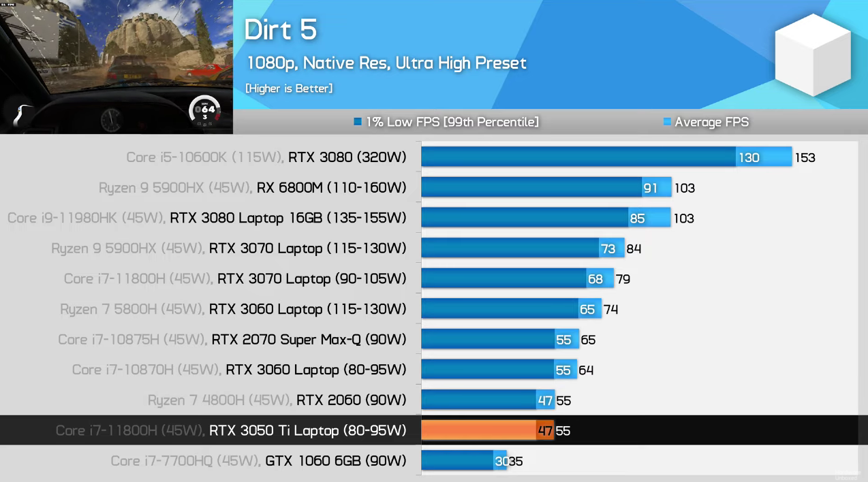Click the 68 value in the bar
Viewport: 868px width, 482px height.
(x=595, y=279)
